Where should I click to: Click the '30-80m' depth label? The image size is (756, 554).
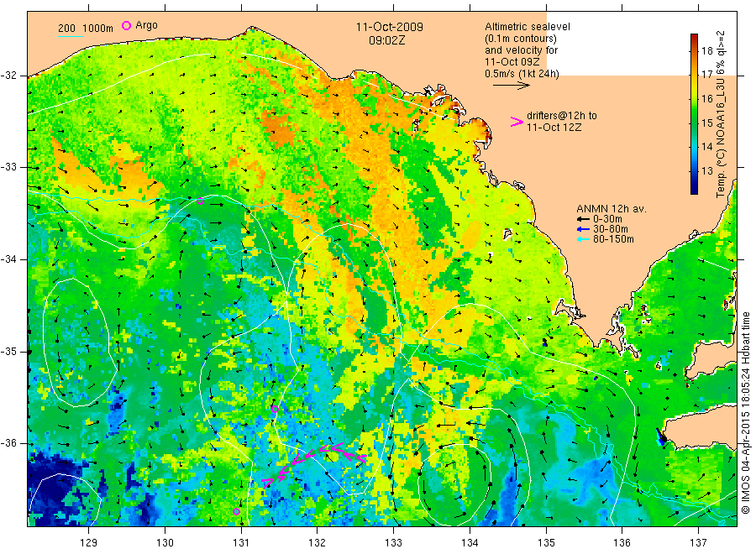coord(610,229)
